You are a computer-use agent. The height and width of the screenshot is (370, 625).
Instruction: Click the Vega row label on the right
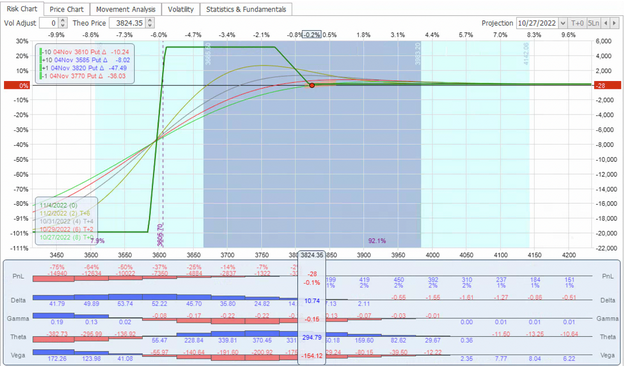click(607, 355)
